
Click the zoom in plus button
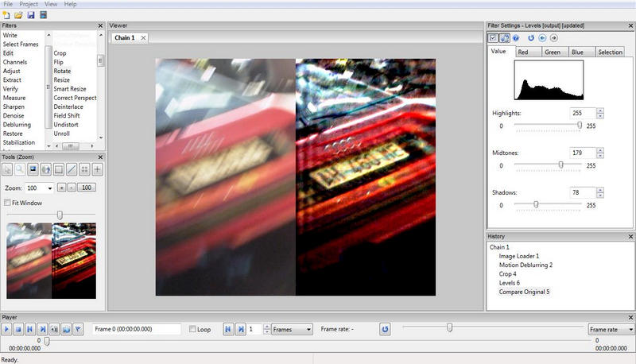[61, 188]
